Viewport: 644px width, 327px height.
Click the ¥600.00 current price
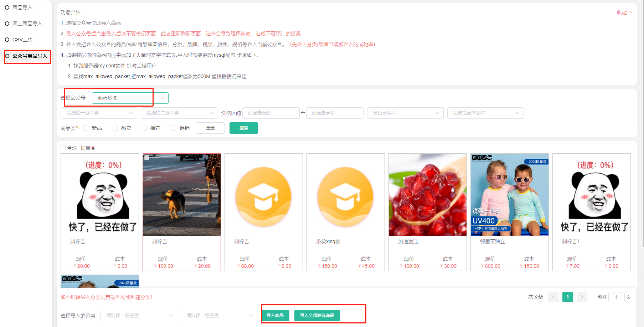491,266
